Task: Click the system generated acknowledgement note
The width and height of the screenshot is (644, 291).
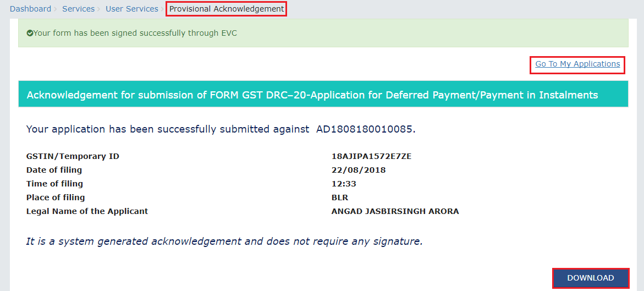Action: pos(224,241)
